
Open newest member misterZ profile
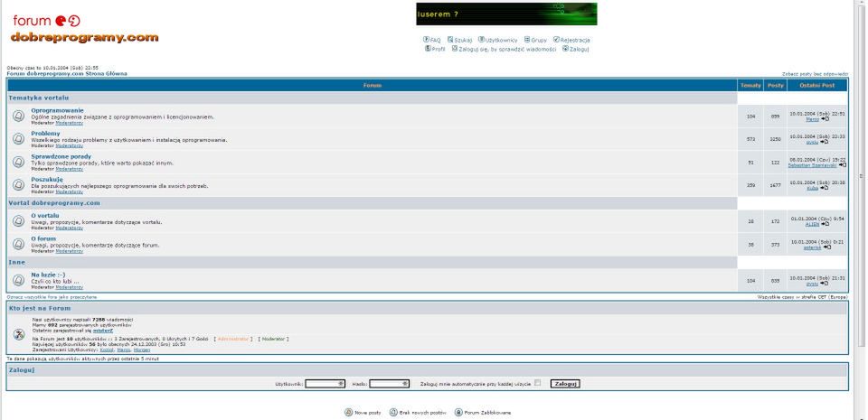(103, 331)
